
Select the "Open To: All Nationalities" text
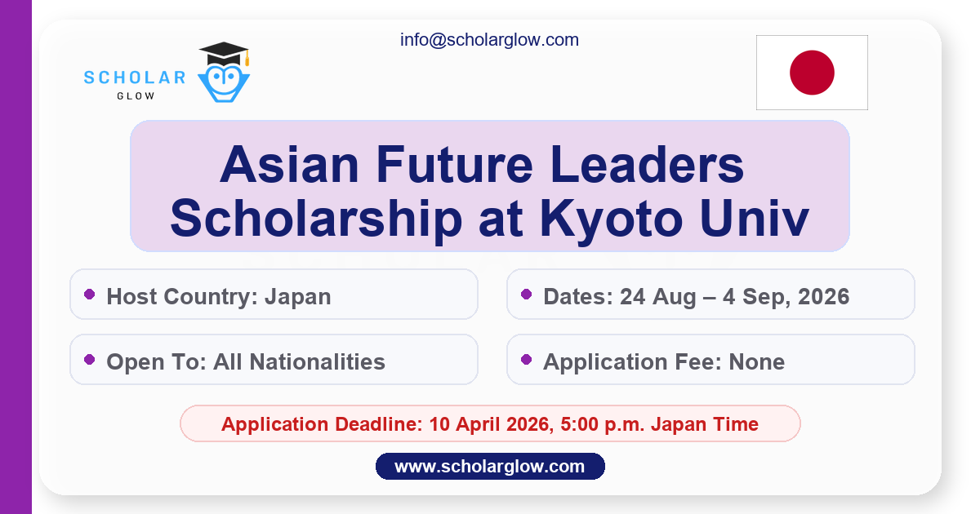coord(246,361)
